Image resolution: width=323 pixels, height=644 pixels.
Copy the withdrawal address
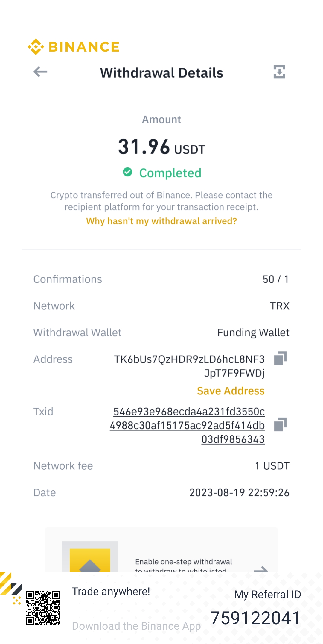(280, 358)
